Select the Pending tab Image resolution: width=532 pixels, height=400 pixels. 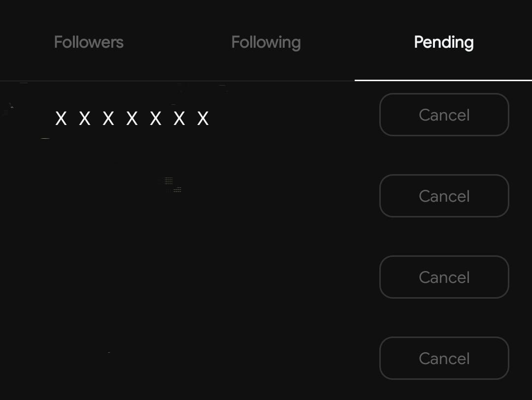(443, 42)
